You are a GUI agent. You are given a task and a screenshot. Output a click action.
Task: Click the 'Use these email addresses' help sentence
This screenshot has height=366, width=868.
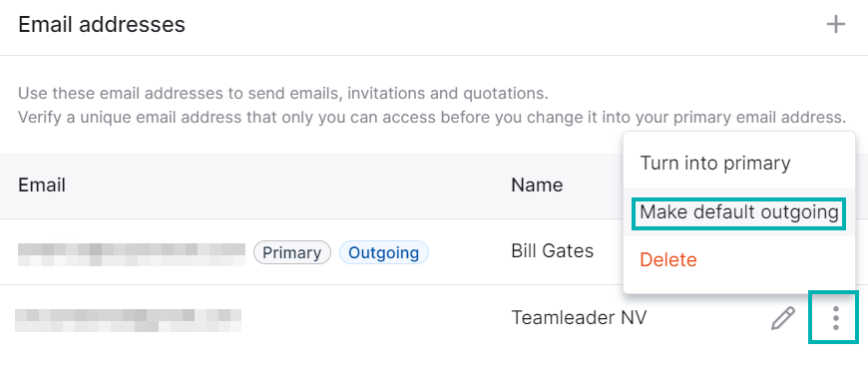[283, 93]
